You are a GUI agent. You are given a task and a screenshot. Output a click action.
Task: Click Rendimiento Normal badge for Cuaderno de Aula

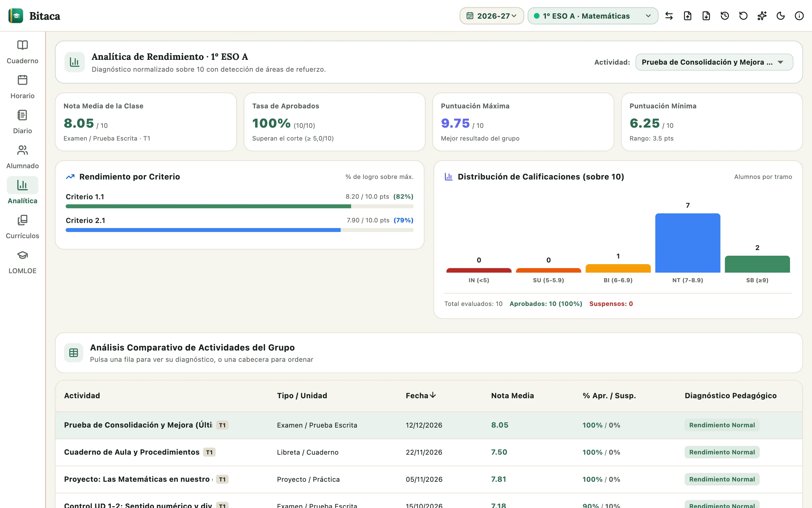tap(722, 452)
